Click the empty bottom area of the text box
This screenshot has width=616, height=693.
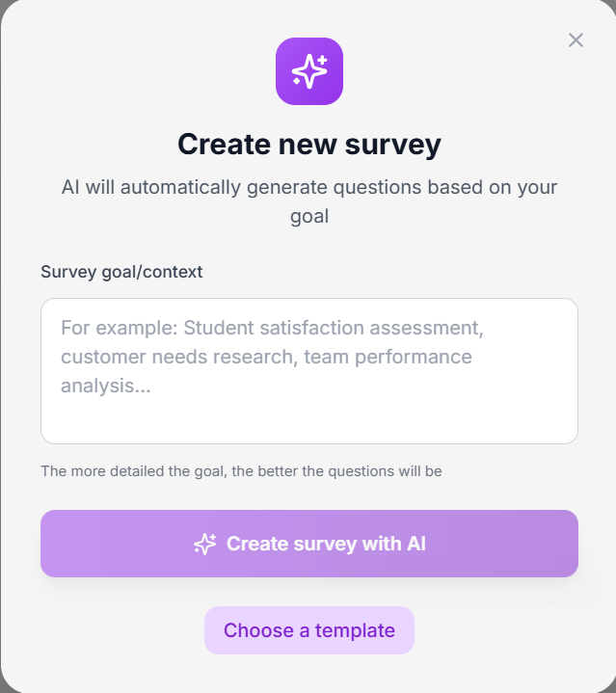(309, 422)
